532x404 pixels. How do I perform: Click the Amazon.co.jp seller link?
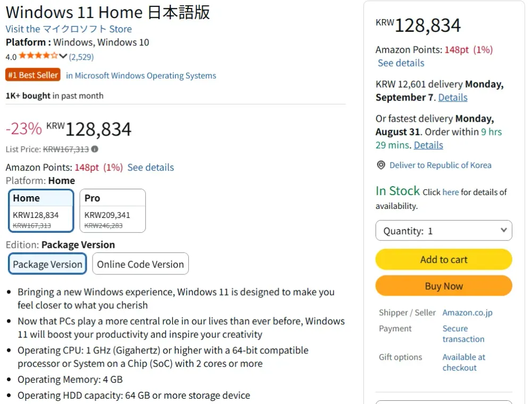467,313
